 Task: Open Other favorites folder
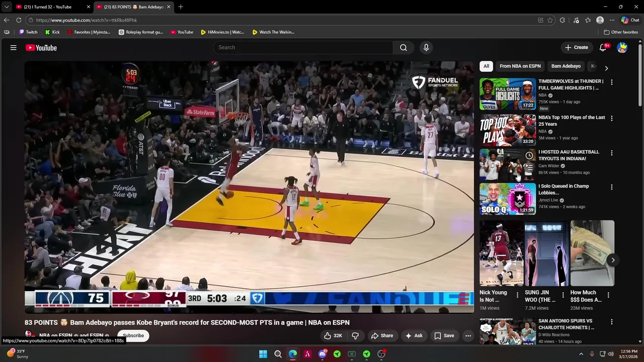click(x=621, y=32)
